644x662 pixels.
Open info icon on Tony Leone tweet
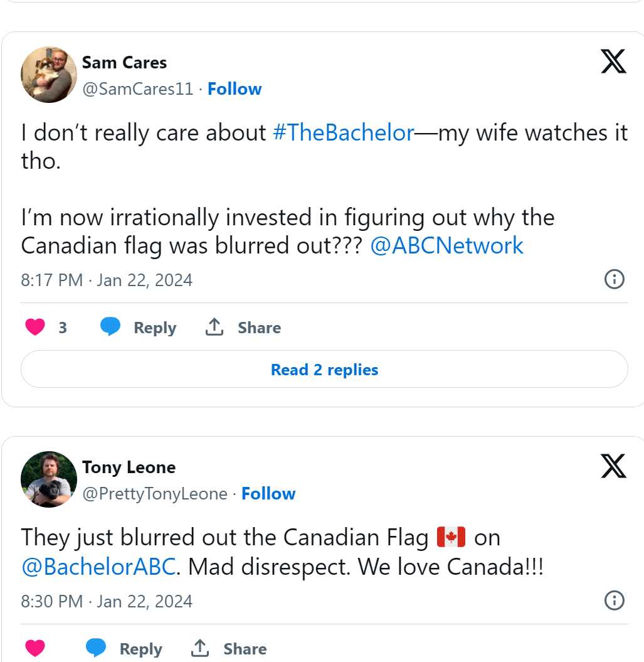[x=614, y=601]
